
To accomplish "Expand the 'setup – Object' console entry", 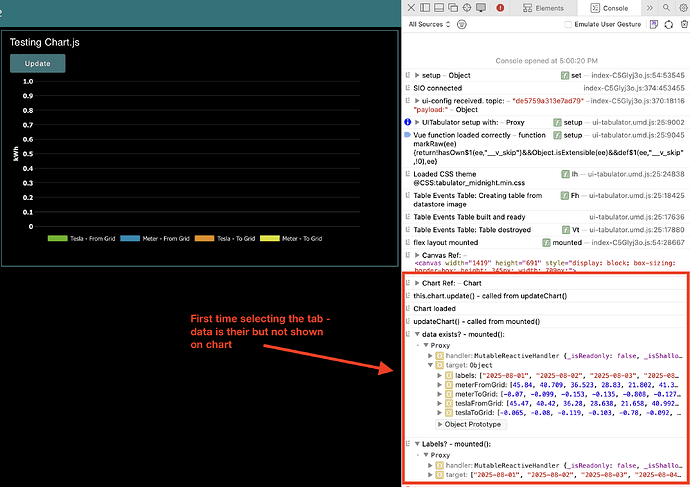I will (x=417, y=75).
